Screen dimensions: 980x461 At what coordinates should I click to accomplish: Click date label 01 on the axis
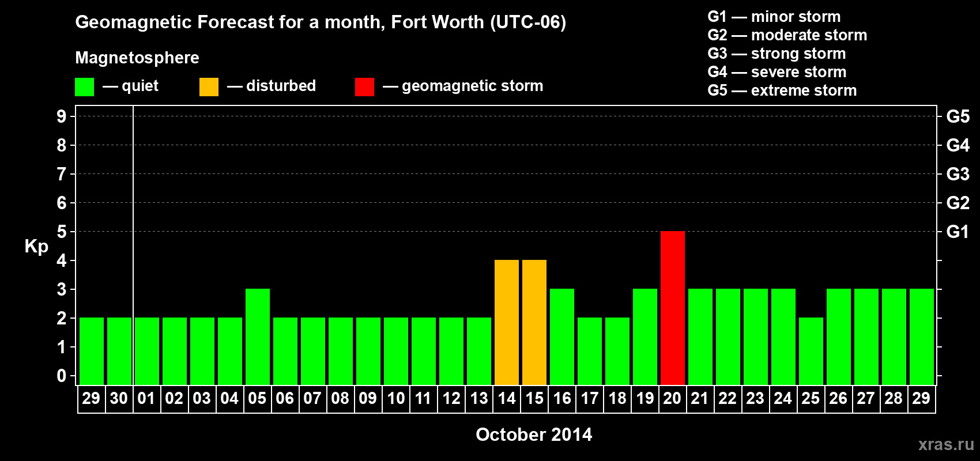(x=146, y=398)
